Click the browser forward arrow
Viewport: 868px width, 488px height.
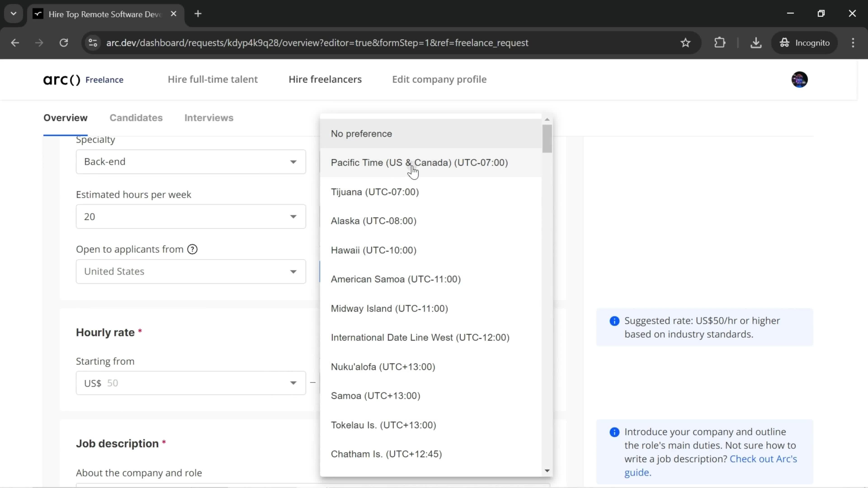click(x=39, y=43)
